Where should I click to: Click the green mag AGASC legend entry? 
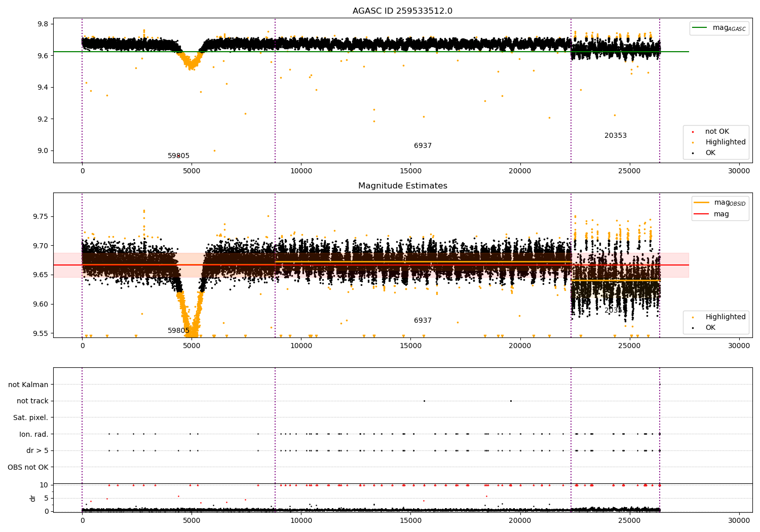point(719,28)
